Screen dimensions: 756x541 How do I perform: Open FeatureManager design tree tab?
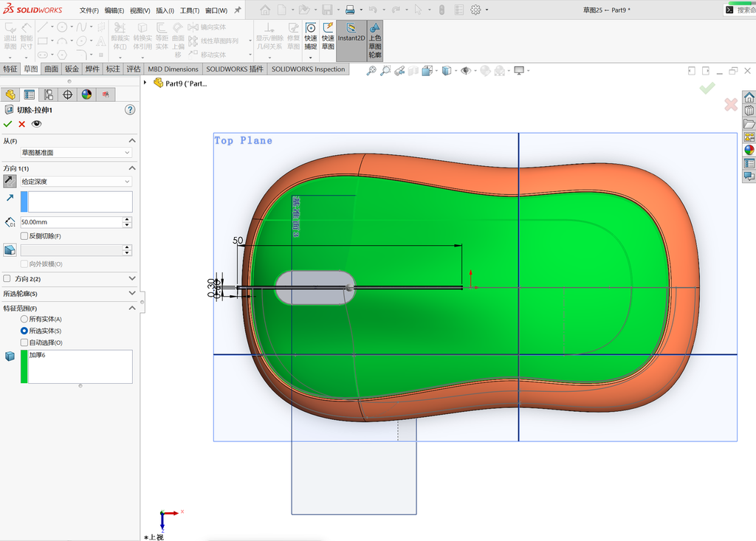click(10, 94)
